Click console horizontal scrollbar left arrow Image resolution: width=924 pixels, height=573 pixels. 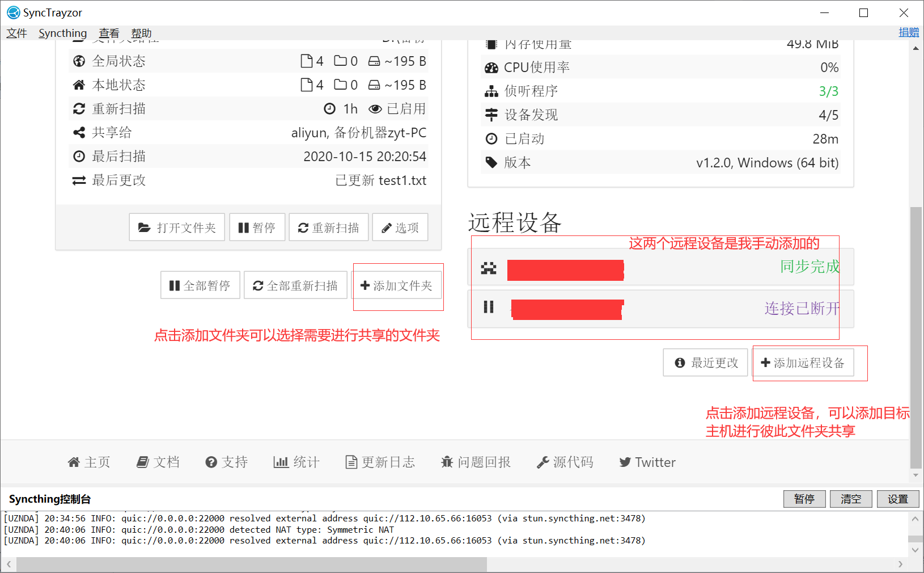[x=9, y=564]
